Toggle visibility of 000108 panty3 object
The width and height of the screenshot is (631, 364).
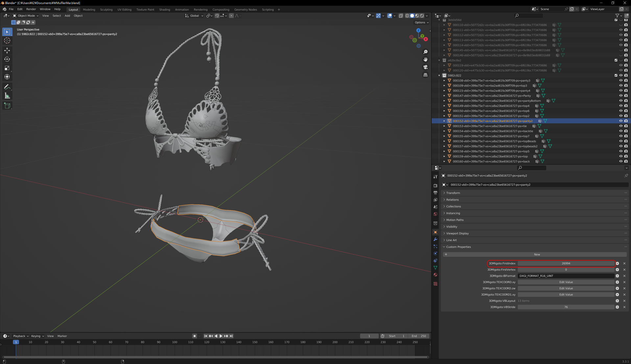click(621, 80)
